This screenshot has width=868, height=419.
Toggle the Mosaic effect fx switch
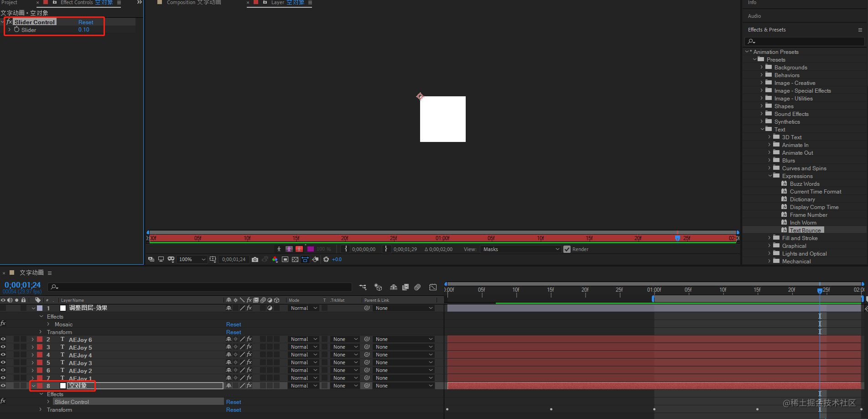(x=3, y=323)
